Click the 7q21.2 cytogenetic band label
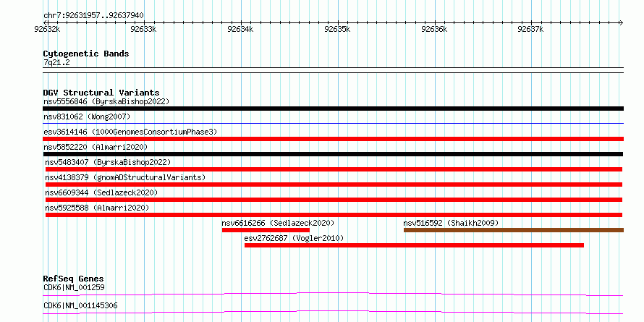This screenshot has width=644, height=322. point(56,62)
